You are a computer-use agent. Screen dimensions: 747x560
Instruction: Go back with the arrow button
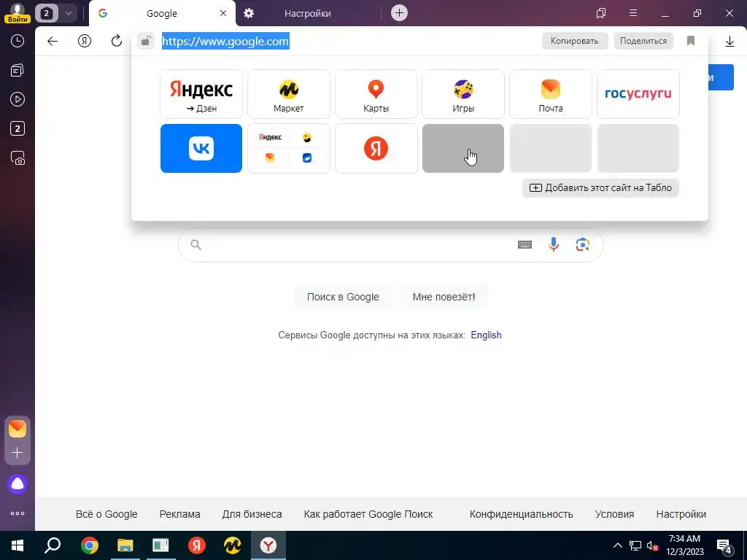pyautogui.click(x=53, y=42)
